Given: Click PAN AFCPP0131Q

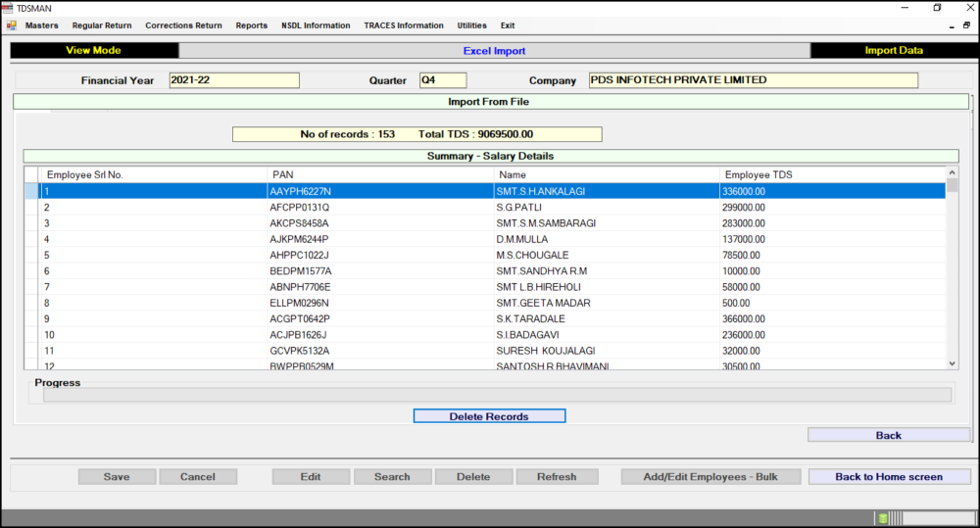Looking at the screenshot, I should (299, 208).
